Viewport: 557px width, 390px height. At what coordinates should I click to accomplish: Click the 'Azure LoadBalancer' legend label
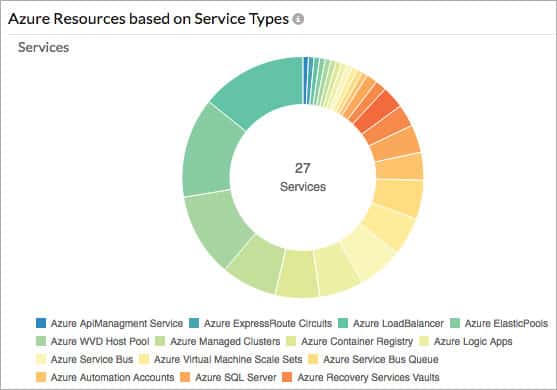point(398,323)
